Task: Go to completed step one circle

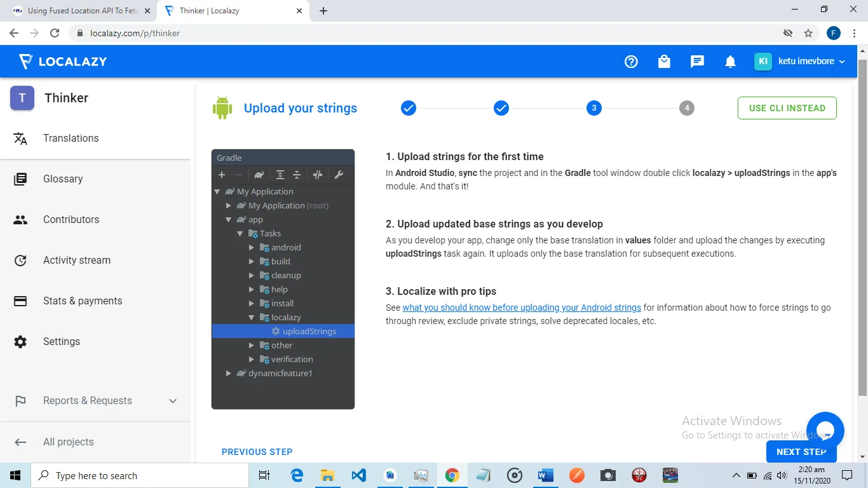Action: [409, 108]
